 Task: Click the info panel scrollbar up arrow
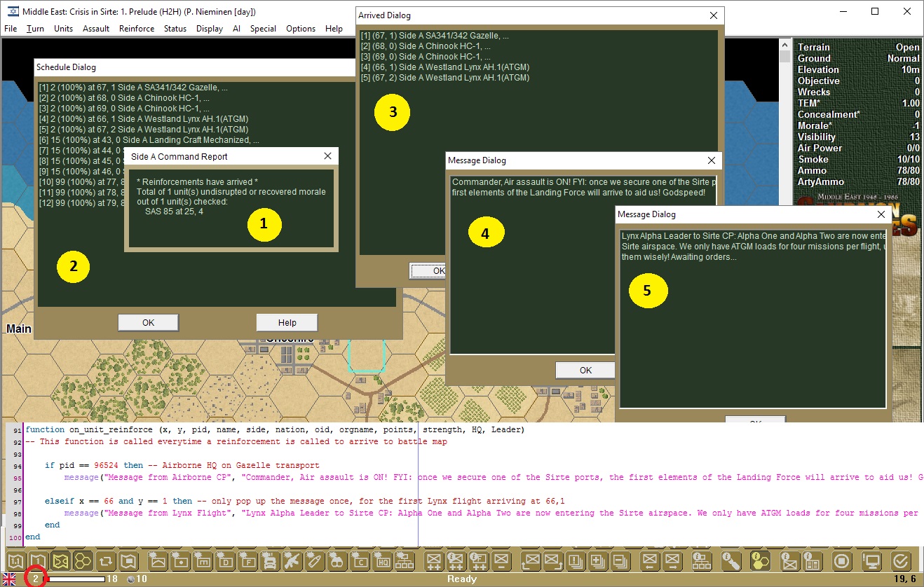coord(784,45)
